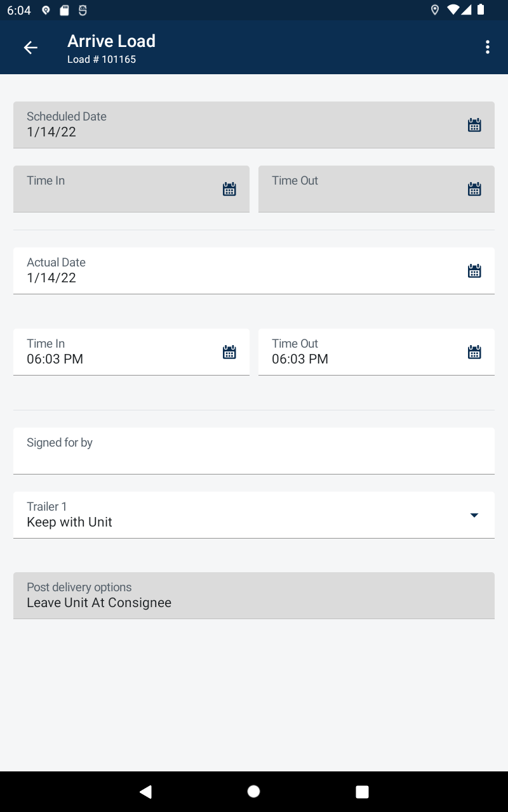This screenshot has width=508, height=812.
Task: Open Post delivery options field
Action: (254, 596)
